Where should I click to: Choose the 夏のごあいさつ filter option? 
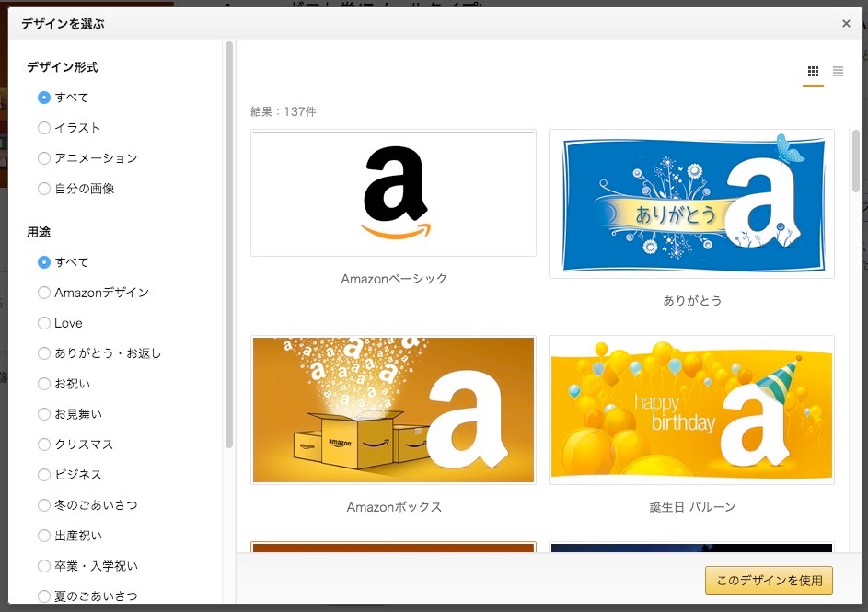tap(44, 596)
